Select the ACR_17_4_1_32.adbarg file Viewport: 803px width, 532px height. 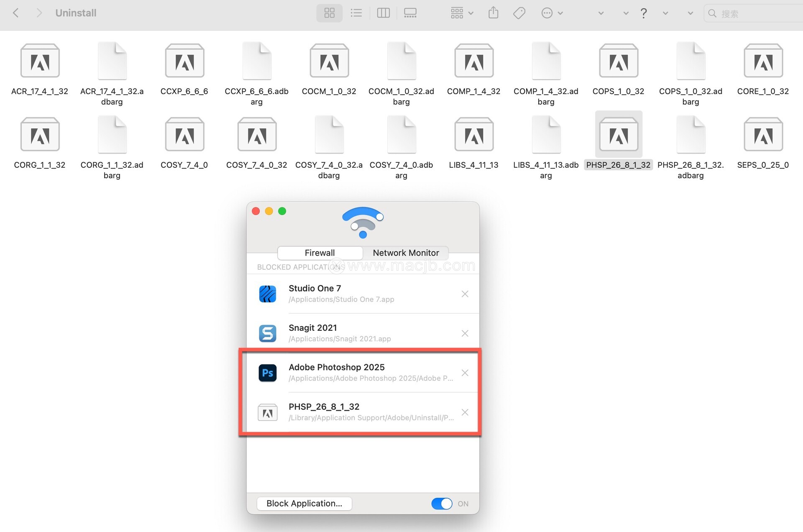click(112, 61)
